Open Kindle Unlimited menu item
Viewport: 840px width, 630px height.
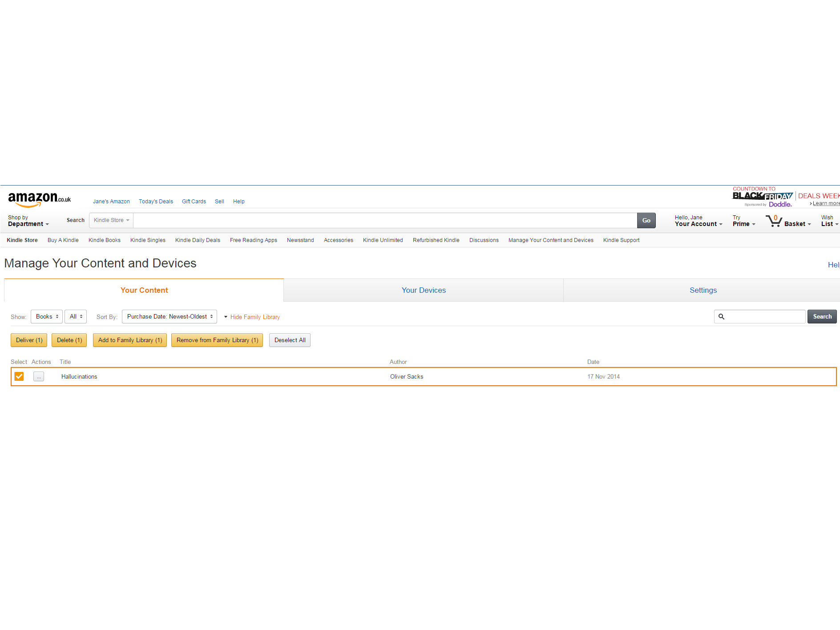tap(383, 240)
